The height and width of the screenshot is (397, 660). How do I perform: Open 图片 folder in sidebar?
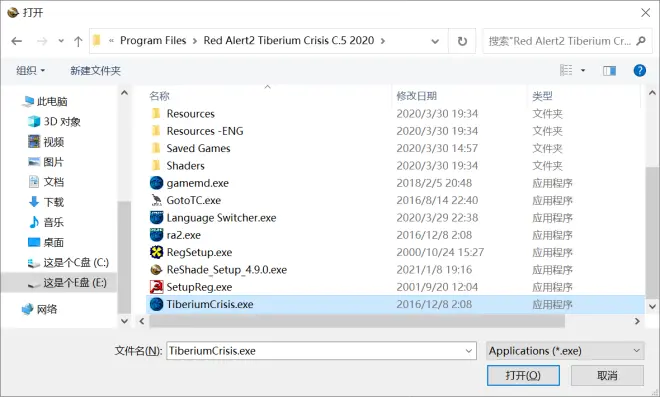pyautogui.click(x=46, y=162)
